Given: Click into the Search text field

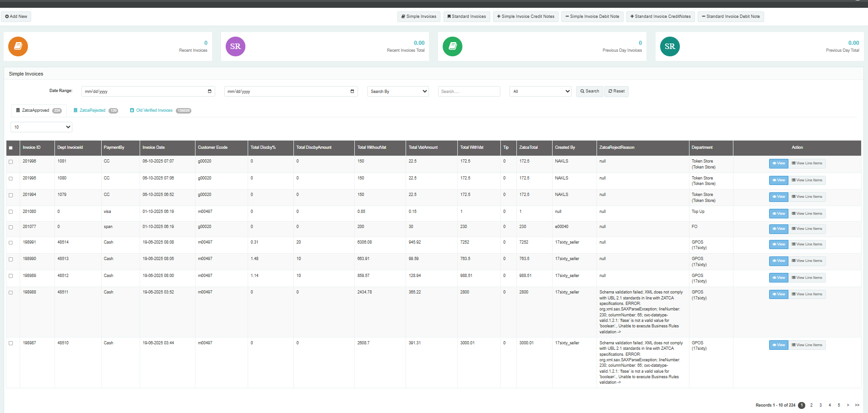Looking at the screenshot, I should [x=469, y=92].
